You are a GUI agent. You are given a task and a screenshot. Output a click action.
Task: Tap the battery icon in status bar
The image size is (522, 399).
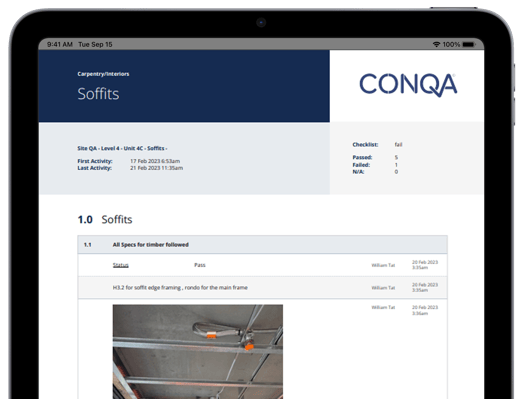point(469,44)
